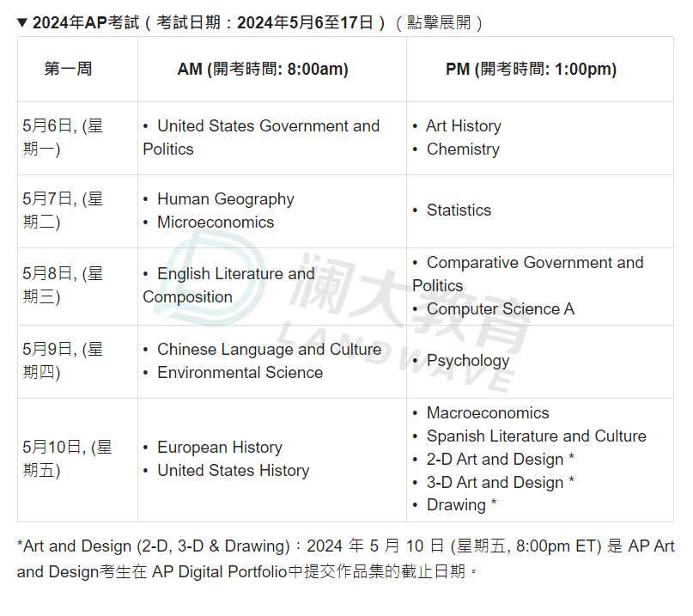Click the Art History entry

[x=464, y=126]
